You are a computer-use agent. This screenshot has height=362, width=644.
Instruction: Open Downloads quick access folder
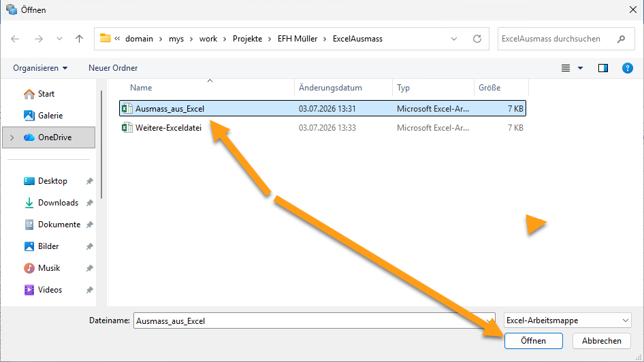51,203
